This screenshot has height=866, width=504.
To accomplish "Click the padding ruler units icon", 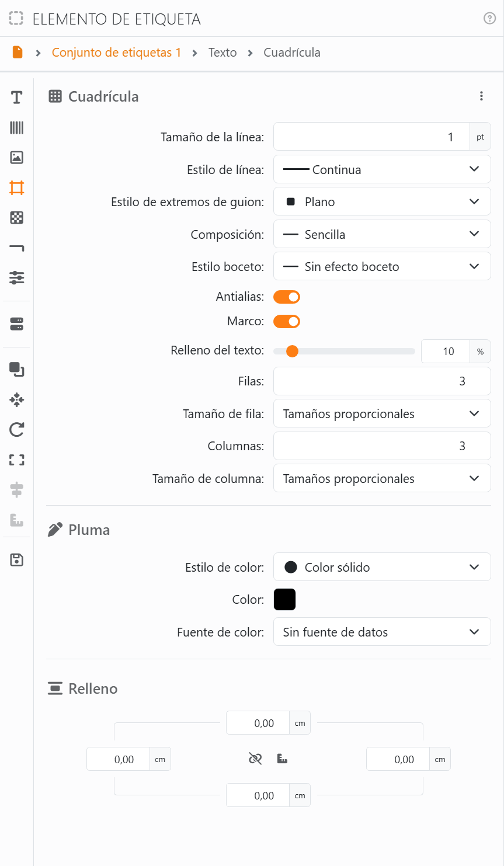I will click(282, 759).
